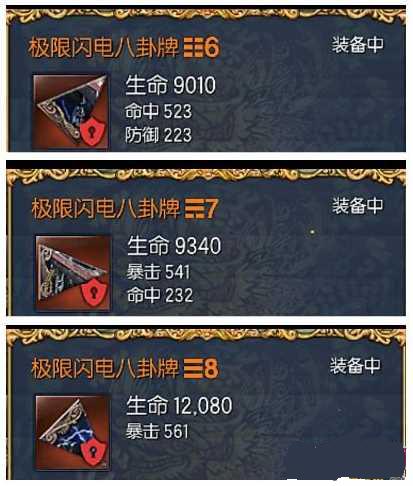The height and width of the screenshot is (486, 413).
Task: Click the trigram symbol beside number 7
Action: coord(195,209)
